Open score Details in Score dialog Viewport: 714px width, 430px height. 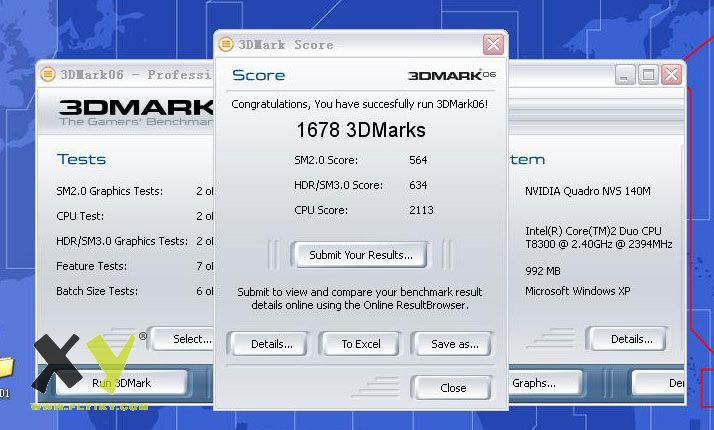[x=271, y=344]
